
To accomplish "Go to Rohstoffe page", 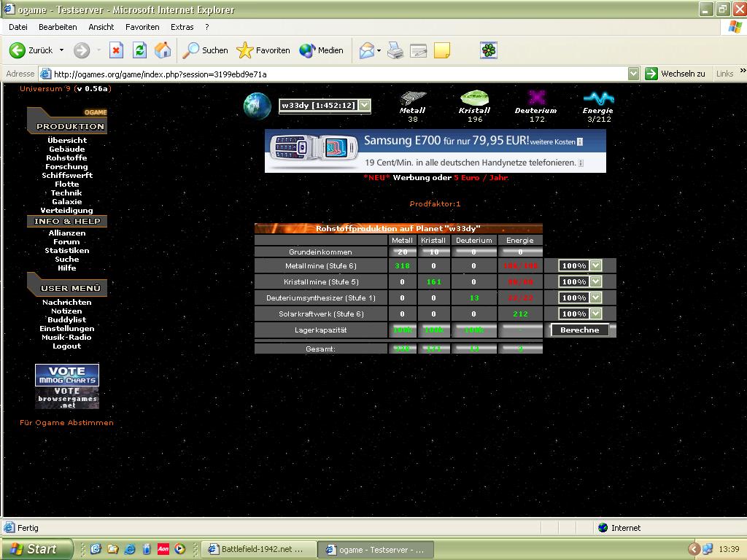I will (66, 157).
